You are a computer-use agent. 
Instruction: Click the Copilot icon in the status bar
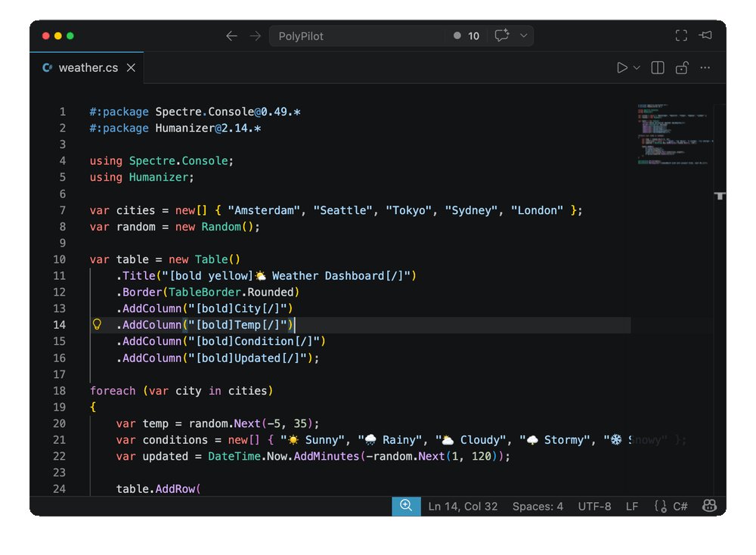point(709,506)
